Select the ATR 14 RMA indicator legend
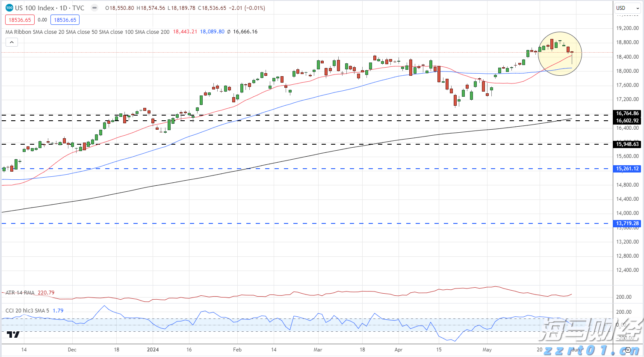The width and height of the screenshot is (644, 357). point(20,293)
